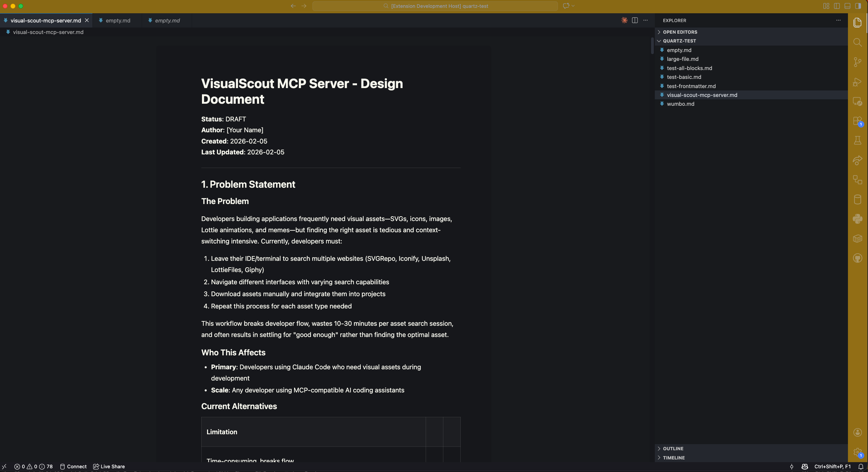
Task: Select test-frontmatter.md in the explorer
Action: (x=692, y=86)
